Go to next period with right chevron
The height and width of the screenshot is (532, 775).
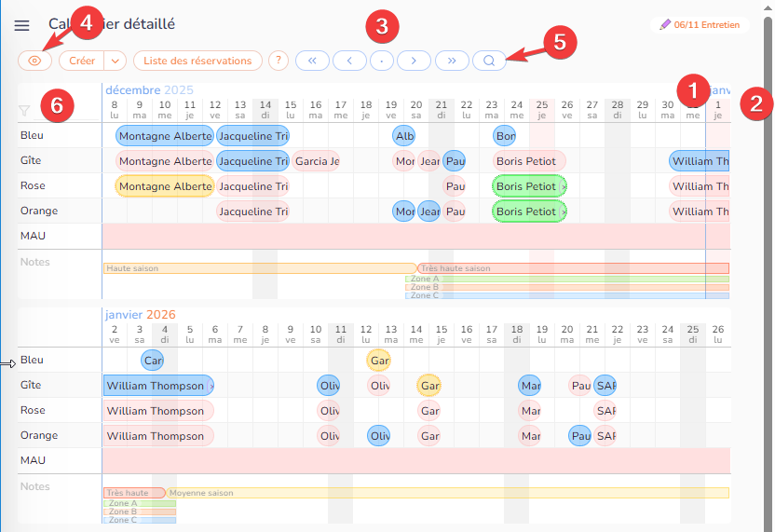[x=414, y=61]
